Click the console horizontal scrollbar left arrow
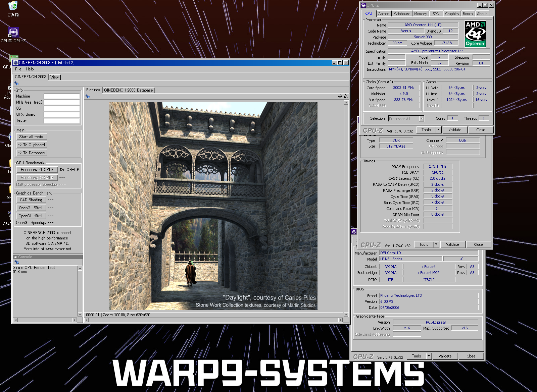Screen dimensions: 537x392 point(15,320)
